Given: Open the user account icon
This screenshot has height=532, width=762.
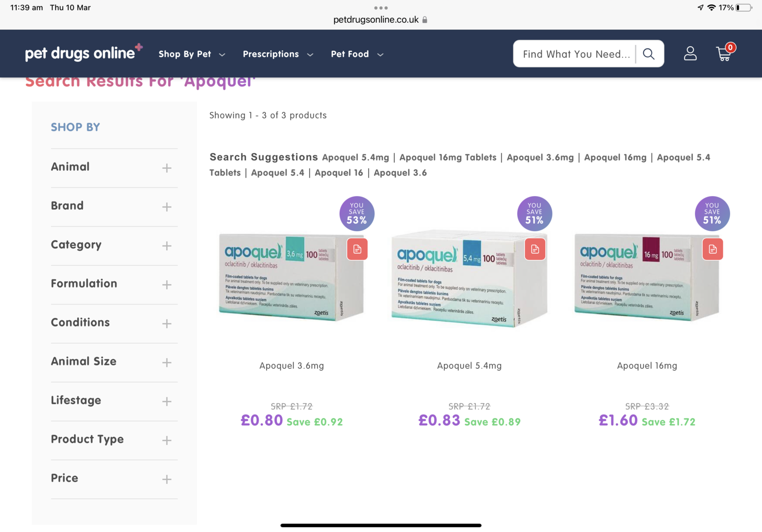Looking at the screenshot, I should pyautogui.click(x=690, y=54).
